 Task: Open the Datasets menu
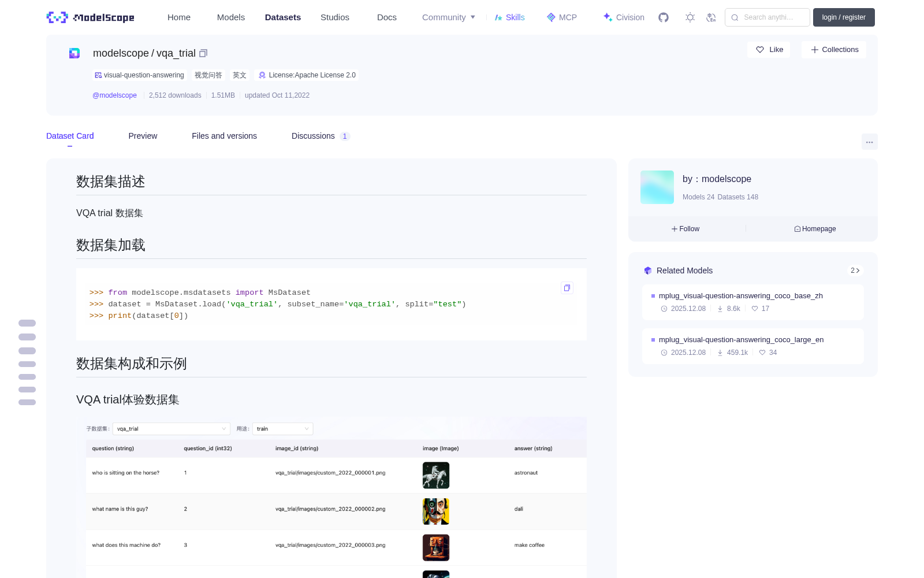pyautogui.click(x=283, y=17)
